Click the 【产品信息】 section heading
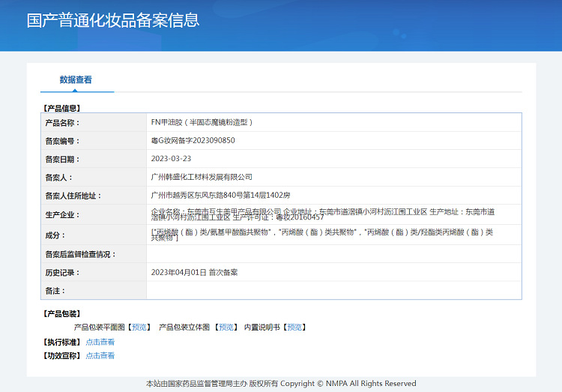Image resolution: width=562 pixels, height=392 pixels. (61, 108)
